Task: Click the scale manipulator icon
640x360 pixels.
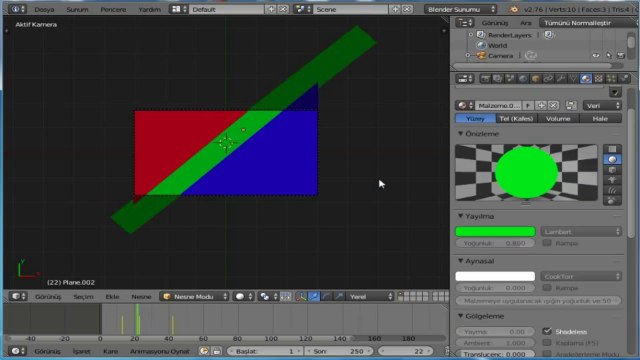Action: click(x=339, y=297)
